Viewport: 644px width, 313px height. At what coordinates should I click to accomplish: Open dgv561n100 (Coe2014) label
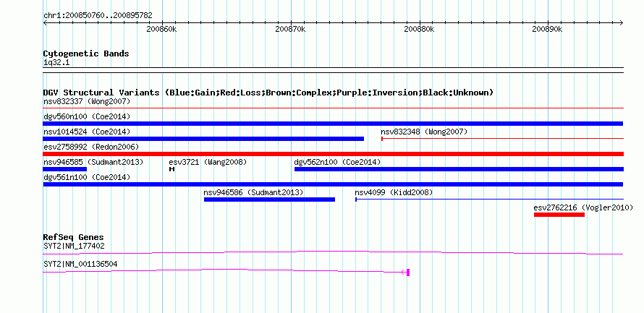87,177
